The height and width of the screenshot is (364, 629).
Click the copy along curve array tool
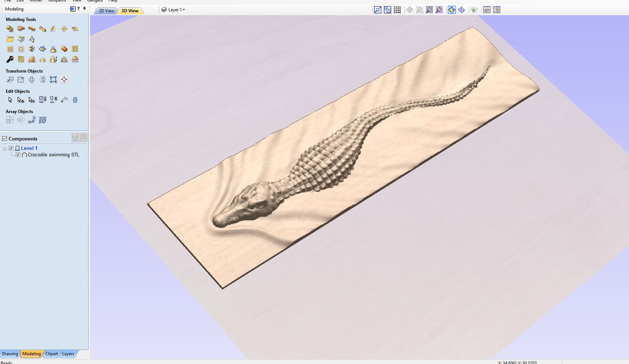coord(31,120)
